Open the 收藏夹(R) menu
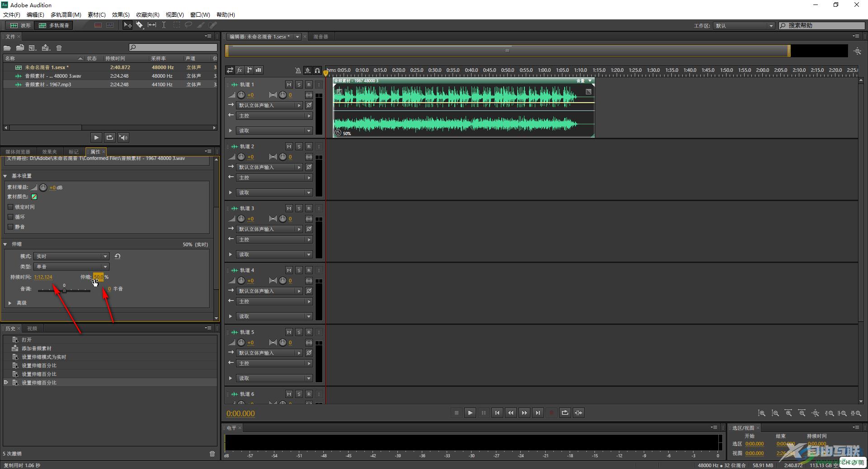Screen dimensions: 868x469 tap(148, 15)
